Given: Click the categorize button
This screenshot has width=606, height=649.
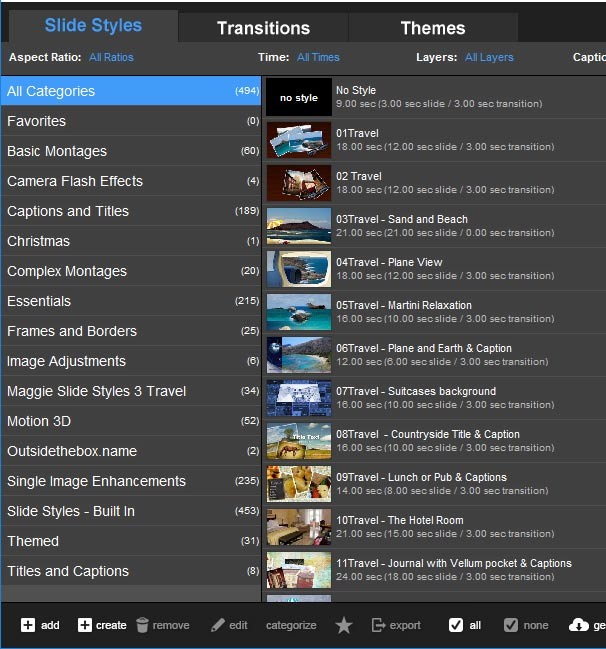Looking at the screenshot, I should (291, 625).
